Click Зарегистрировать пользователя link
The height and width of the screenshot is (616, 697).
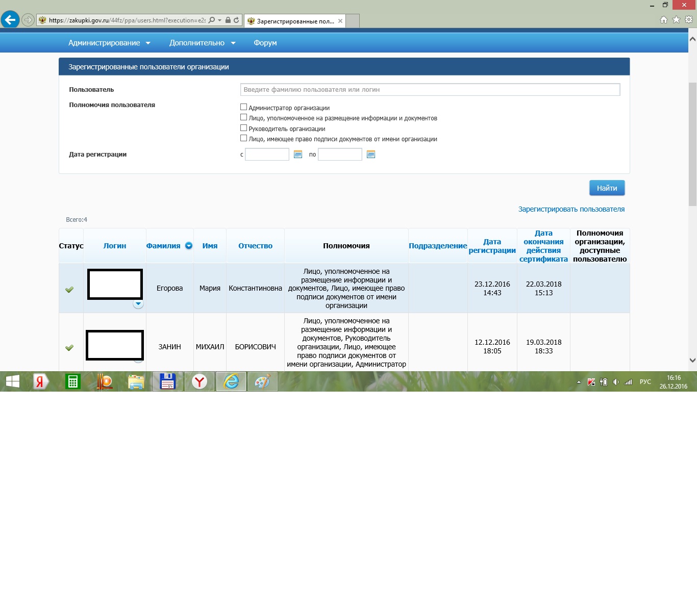tap(571, 209)
